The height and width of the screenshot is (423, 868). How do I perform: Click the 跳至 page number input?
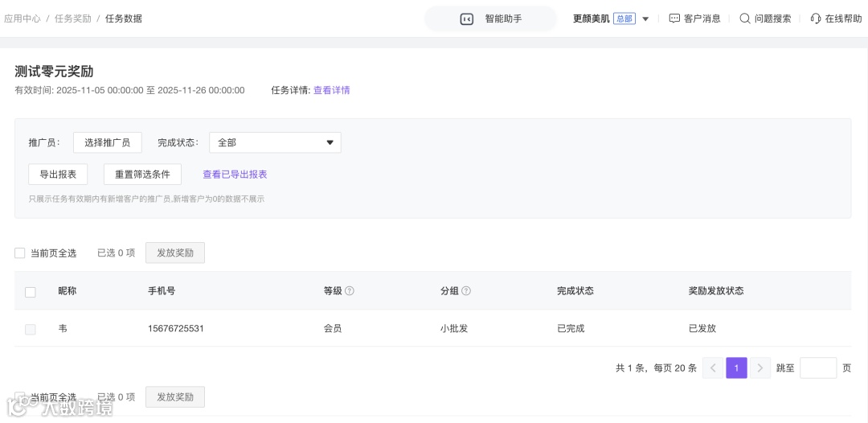click(818, 368)
